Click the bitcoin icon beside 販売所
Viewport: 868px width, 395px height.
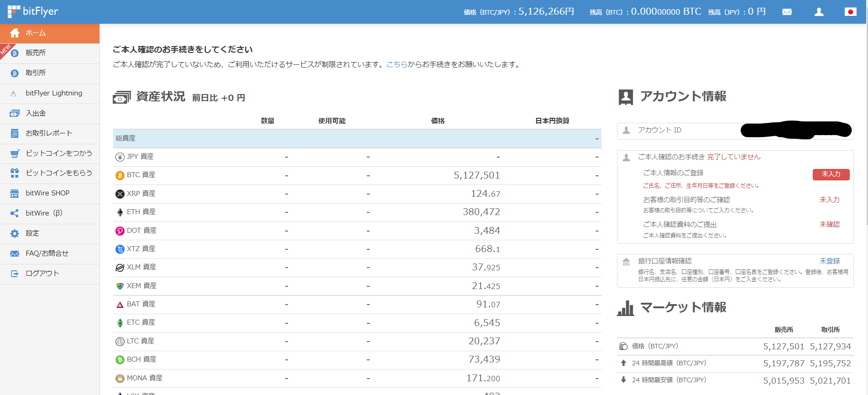[15, 53]
